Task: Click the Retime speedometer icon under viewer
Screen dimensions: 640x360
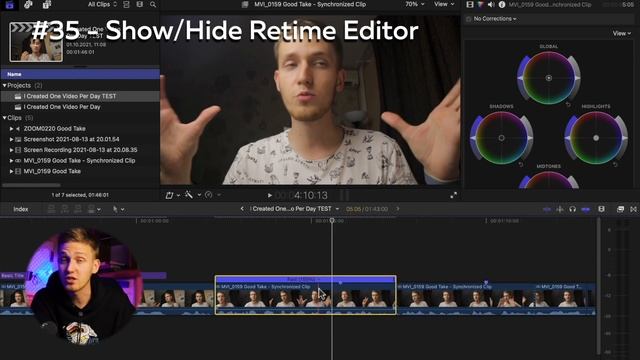Action: [x=209, y=195]
